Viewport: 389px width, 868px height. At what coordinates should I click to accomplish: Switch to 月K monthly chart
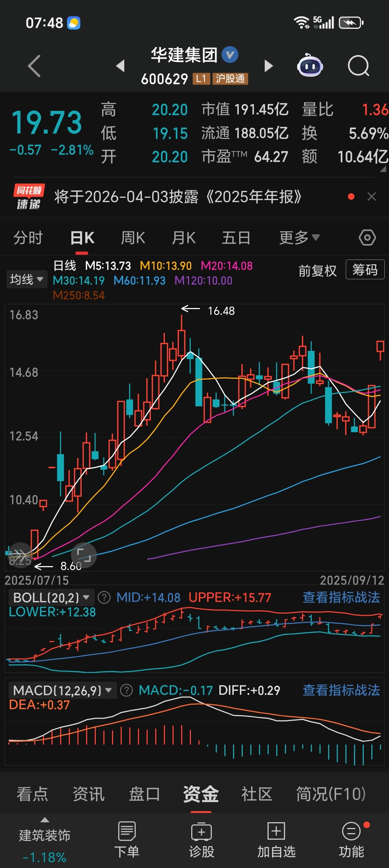(184, 238)
